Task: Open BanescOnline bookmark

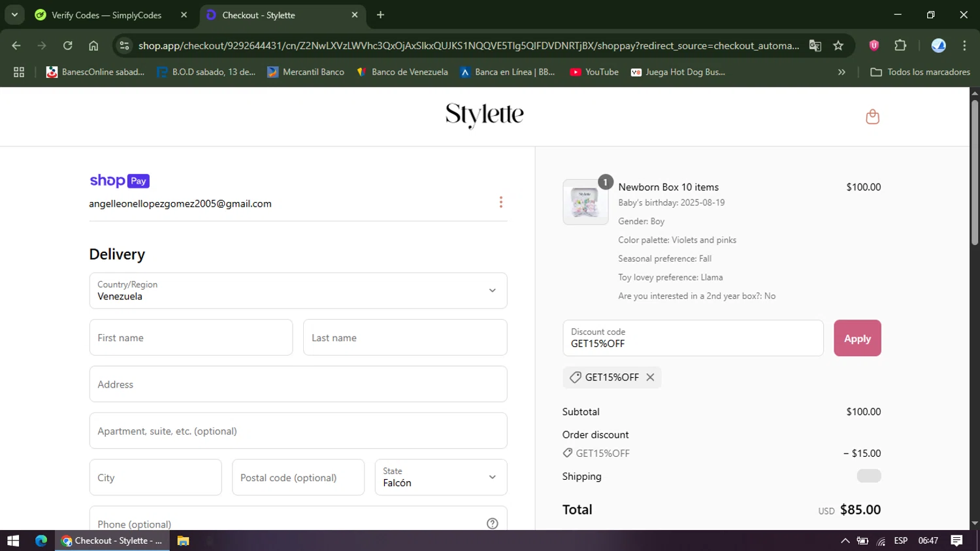Action: click(x=95, y=72)
